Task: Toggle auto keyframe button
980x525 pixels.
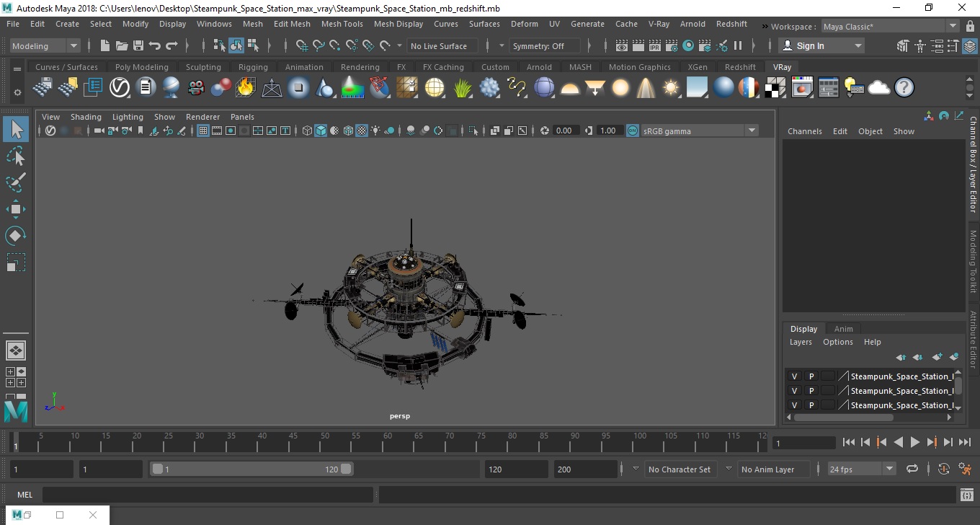Action: click(944, 469)
